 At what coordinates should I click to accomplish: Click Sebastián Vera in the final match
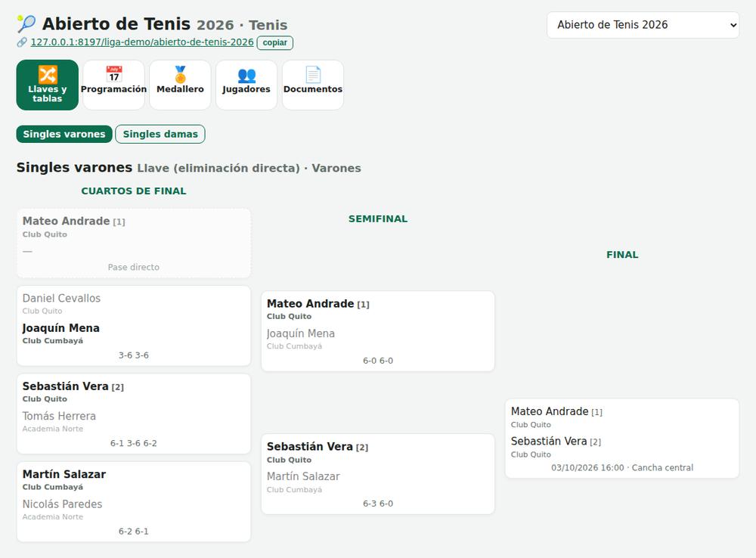click(549, 442)
